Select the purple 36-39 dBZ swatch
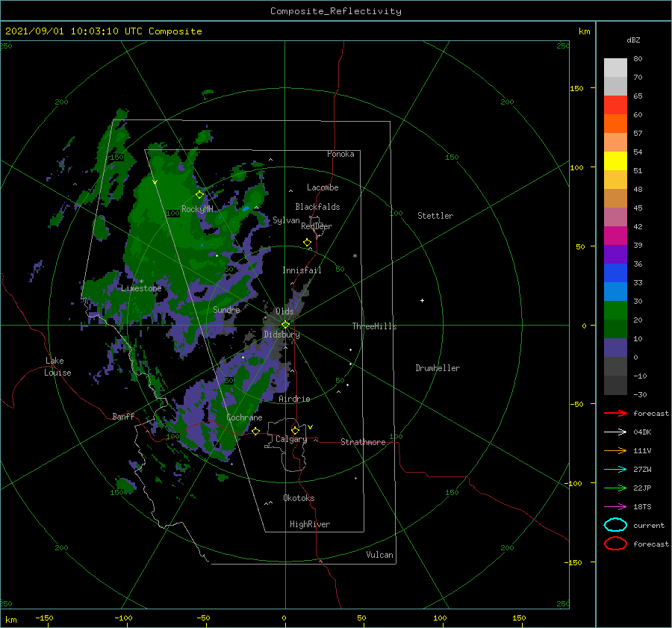 click(615, 255)
